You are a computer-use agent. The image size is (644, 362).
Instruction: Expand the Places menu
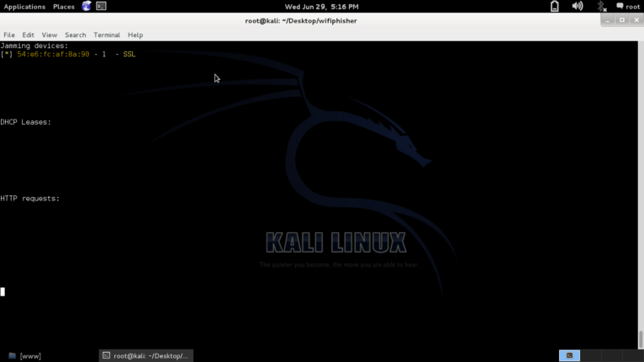click(x=64, y=6)
